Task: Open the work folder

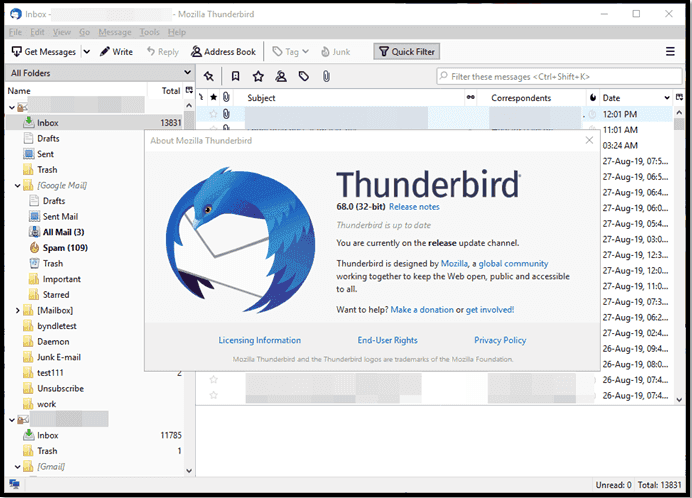Action: point(46,404)
